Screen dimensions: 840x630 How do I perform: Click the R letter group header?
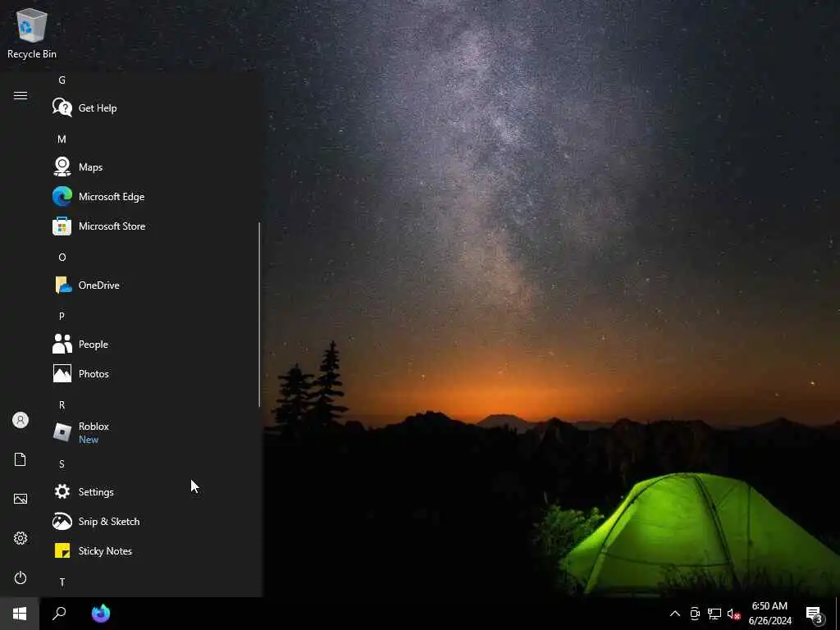click(x=62, y=405)
